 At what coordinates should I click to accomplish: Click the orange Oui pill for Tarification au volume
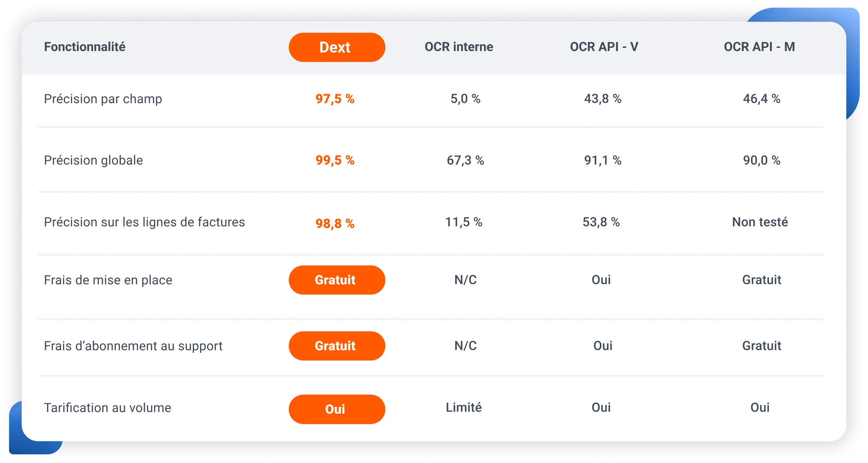[x=337, y=409]
